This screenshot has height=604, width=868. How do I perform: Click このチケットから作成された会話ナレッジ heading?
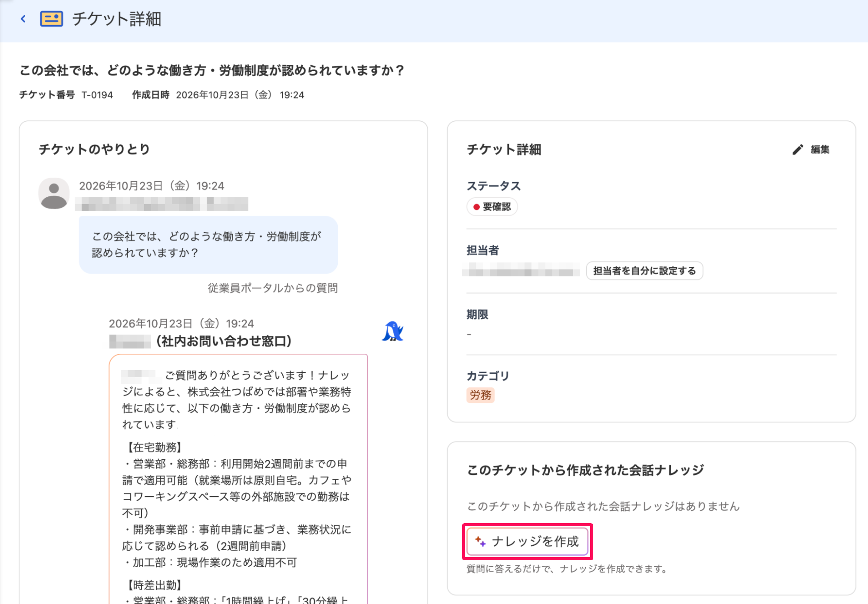click(x=585, y=470)
